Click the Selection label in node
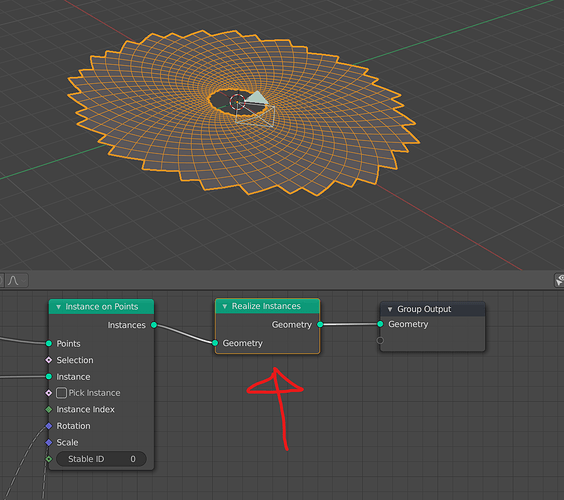Image resolution: width=564 pixels, height=500 pixels. (75, 360)
